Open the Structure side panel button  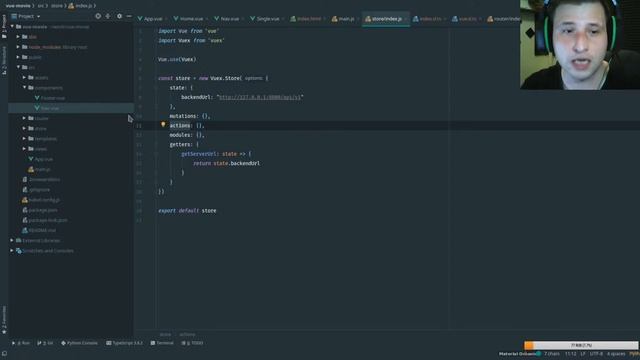[4, 60]
